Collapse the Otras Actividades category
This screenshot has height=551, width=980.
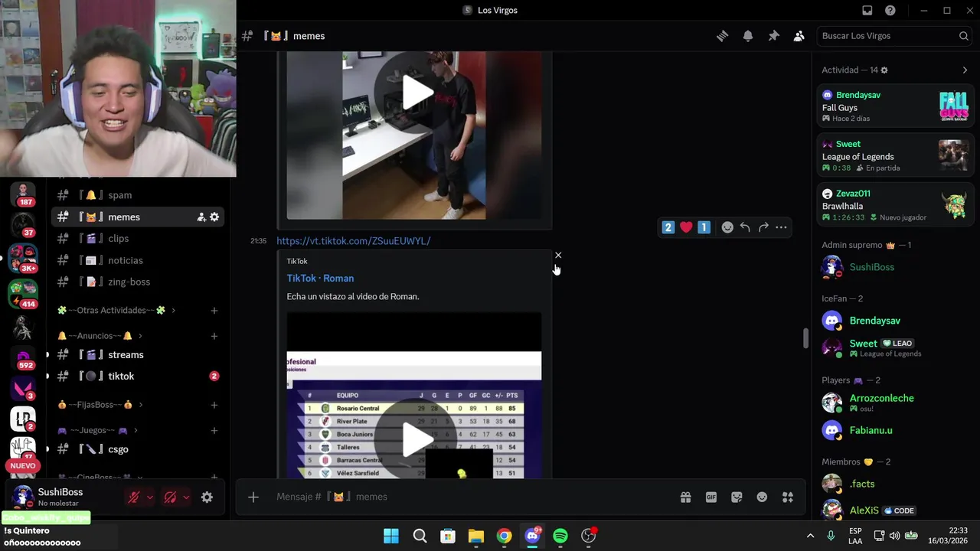coord(116,311)
